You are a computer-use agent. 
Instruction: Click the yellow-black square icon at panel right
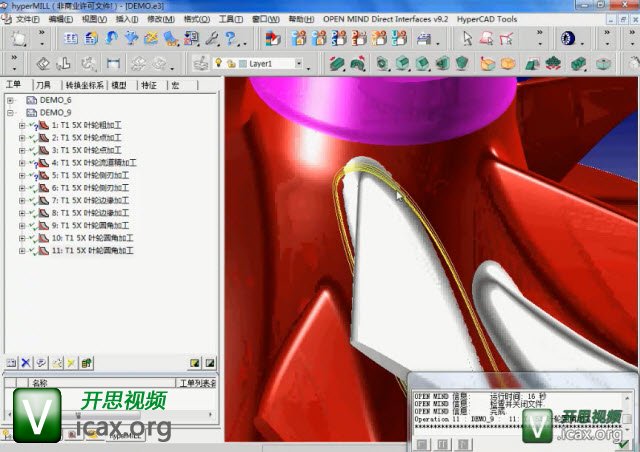195,363
